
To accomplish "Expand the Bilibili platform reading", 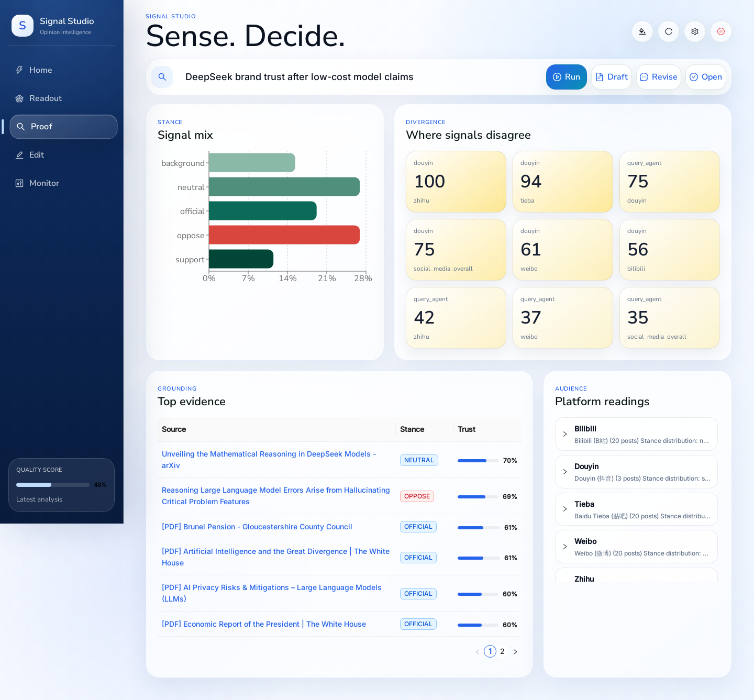I will point(636,434).
